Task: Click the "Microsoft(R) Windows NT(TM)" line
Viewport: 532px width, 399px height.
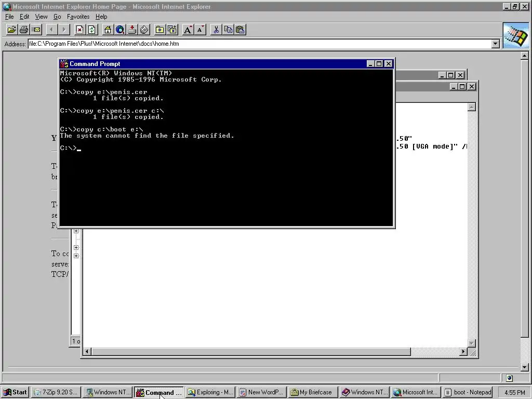Action: (116, 73)
